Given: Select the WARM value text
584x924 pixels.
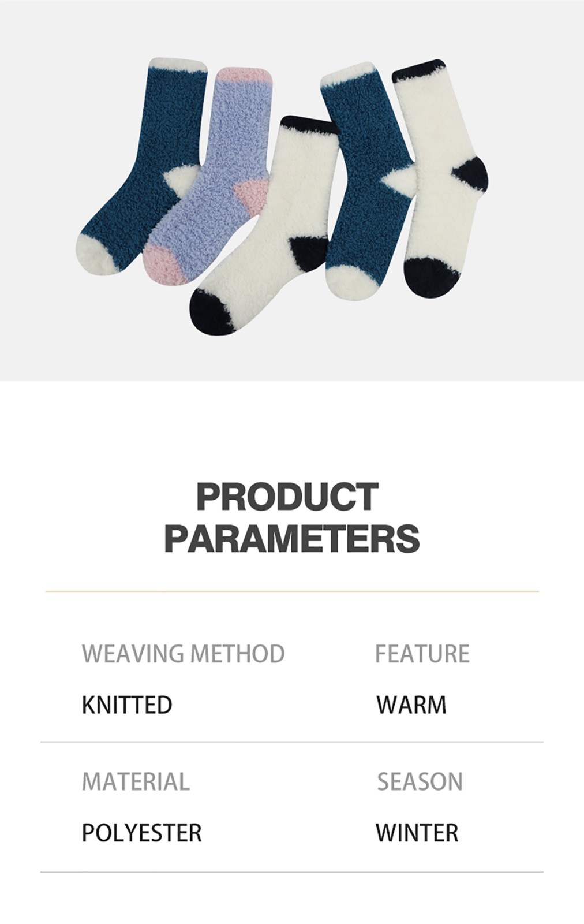Looking at the screenshot, I should coord(411,705).
